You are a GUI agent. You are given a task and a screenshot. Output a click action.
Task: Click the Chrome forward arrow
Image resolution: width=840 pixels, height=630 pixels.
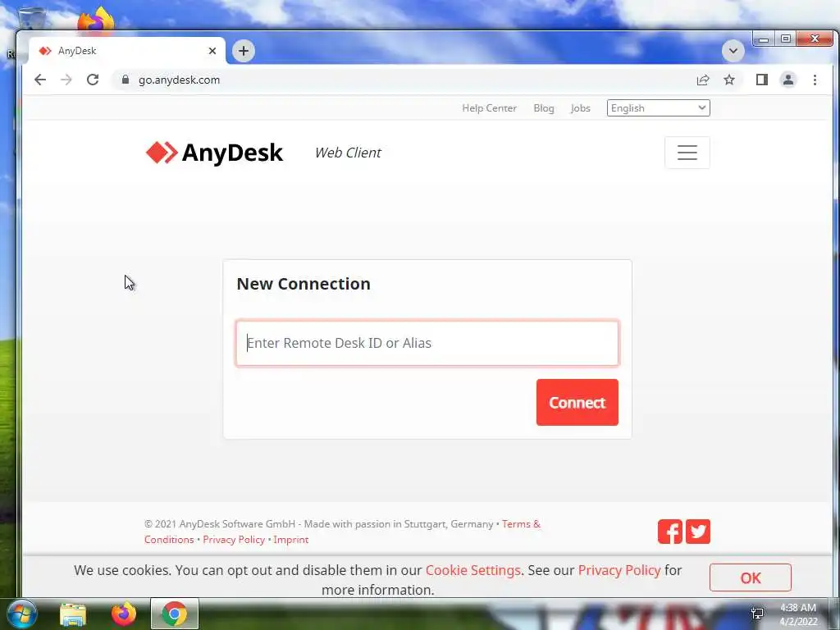pyautogui.click(x=66, y=80)
